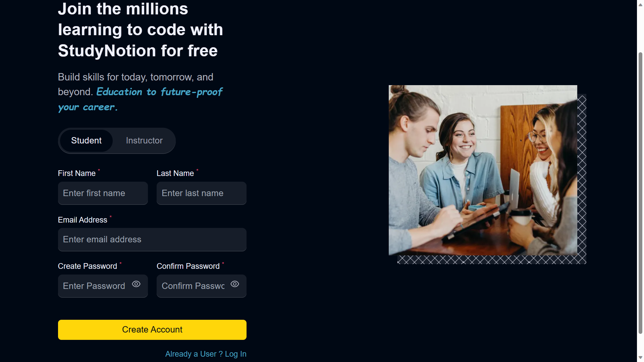Image resolution: width=644 pixels, height=362 pixels.
Task: Click the Last Name label
Action: [175, 173]
